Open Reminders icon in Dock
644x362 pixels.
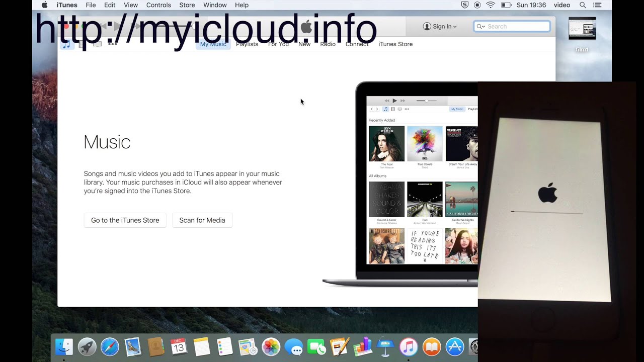[225, 347]
